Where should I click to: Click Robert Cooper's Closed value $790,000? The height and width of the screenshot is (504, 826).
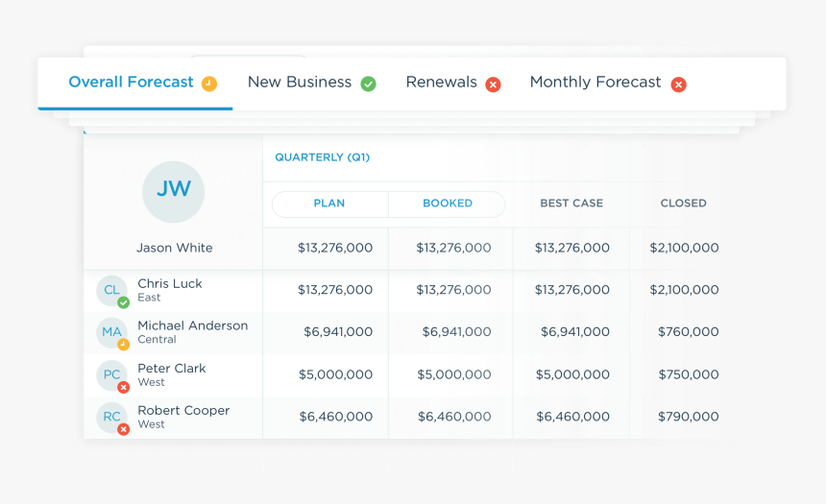pyautogui.click(x=689, y=417)
